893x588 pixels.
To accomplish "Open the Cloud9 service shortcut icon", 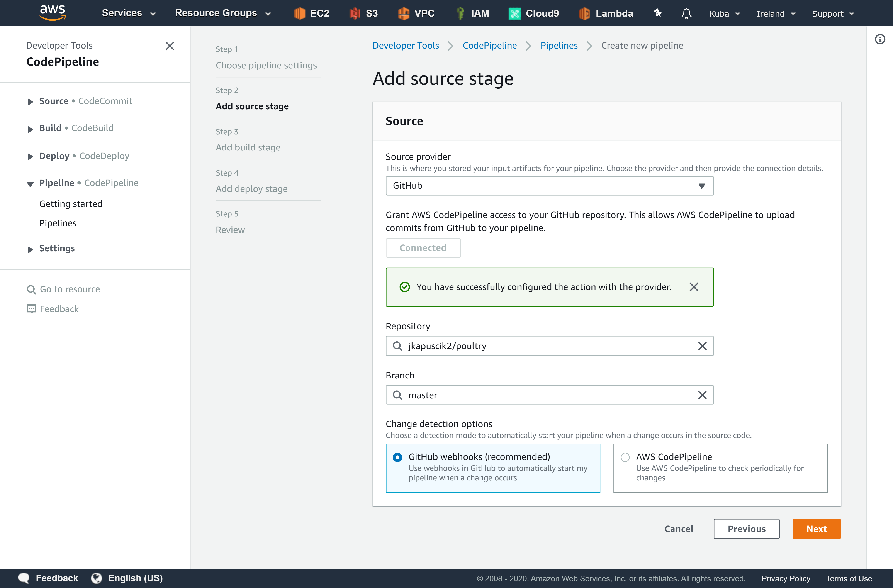I will tap(514, 14).
